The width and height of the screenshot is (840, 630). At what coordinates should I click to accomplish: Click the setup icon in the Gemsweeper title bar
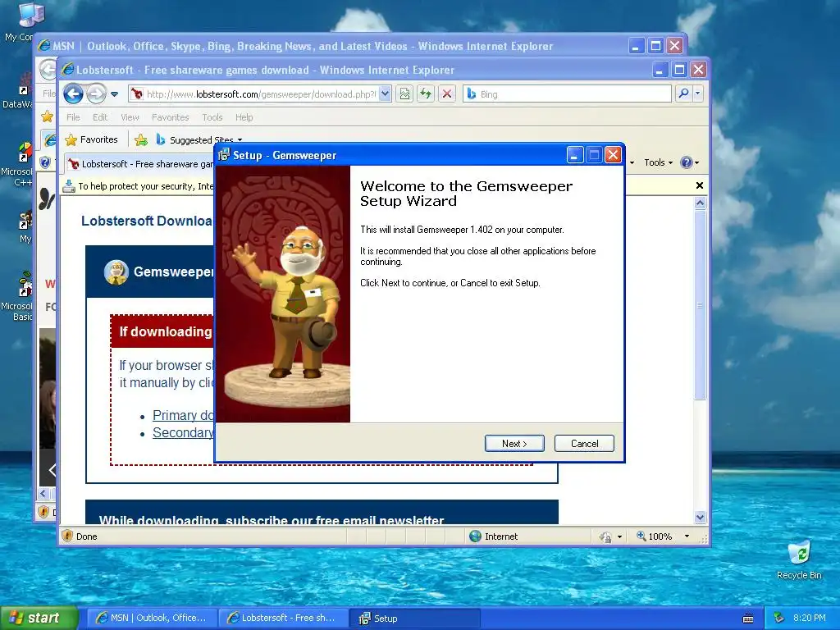[x=224, y=155]
